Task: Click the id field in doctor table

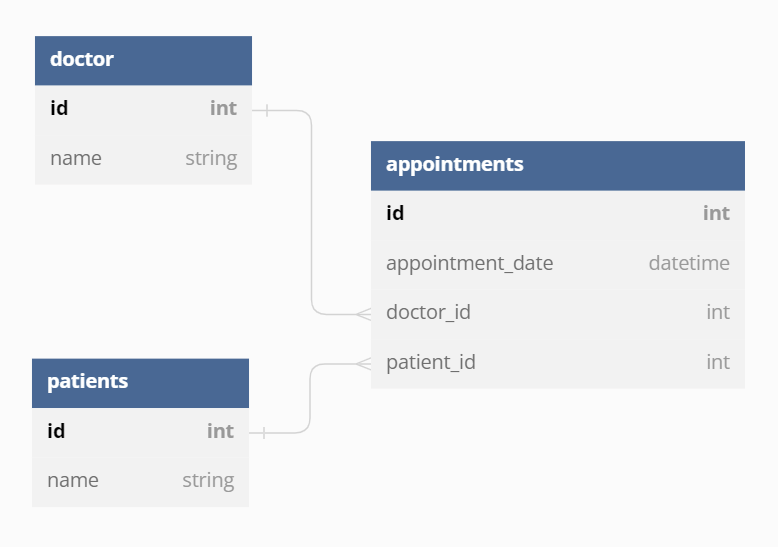Action: 59,108
